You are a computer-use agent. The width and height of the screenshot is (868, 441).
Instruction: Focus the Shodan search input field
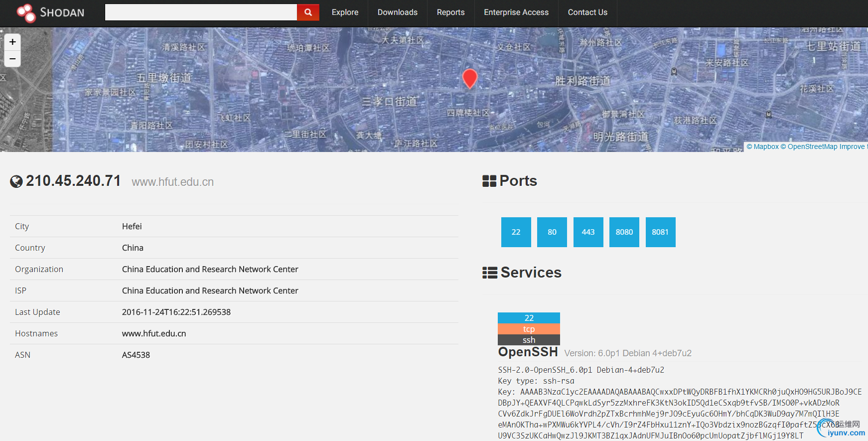pos(201,12)
